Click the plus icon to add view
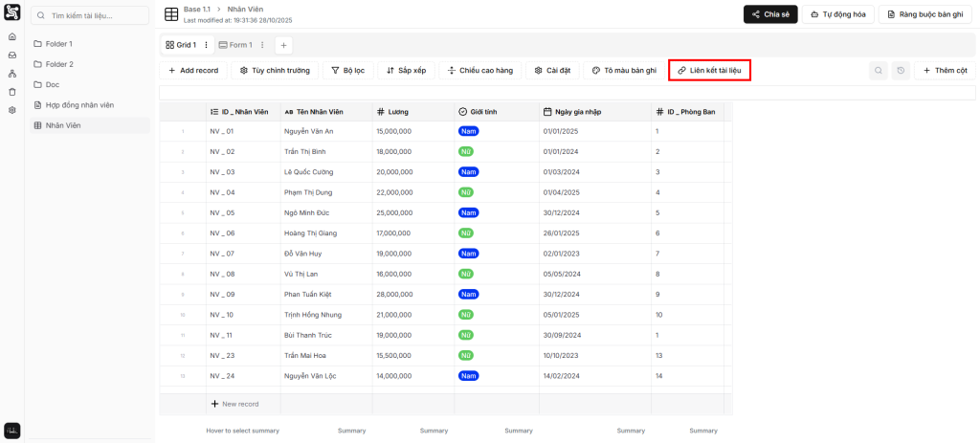 coord(284,45)
